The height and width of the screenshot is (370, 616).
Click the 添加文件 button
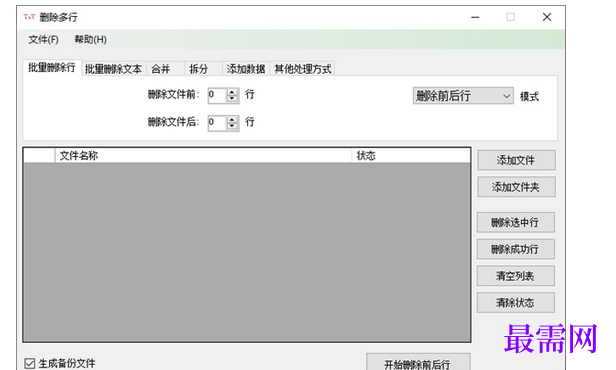point(516,160)
